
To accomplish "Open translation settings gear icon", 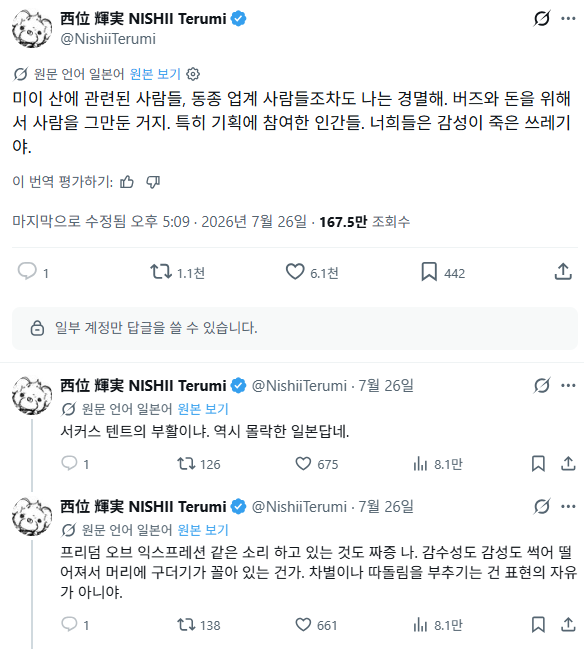I will click(193, 74).
